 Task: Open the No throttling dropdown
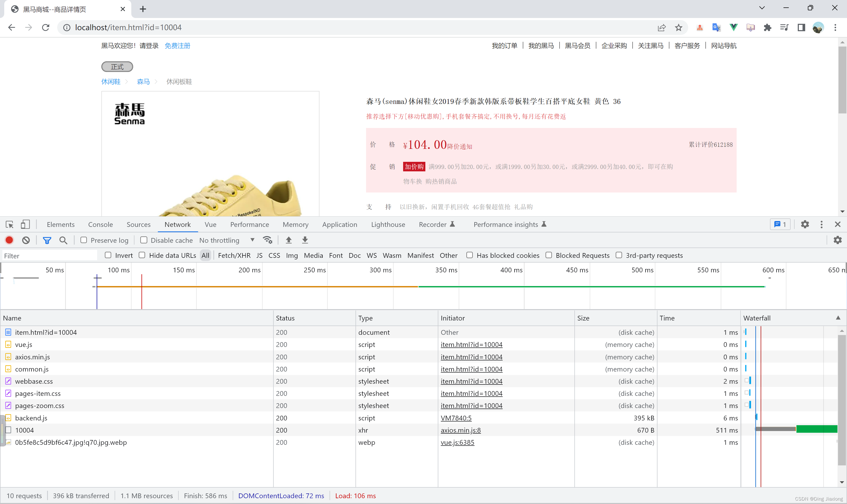(x=227, y=240)
